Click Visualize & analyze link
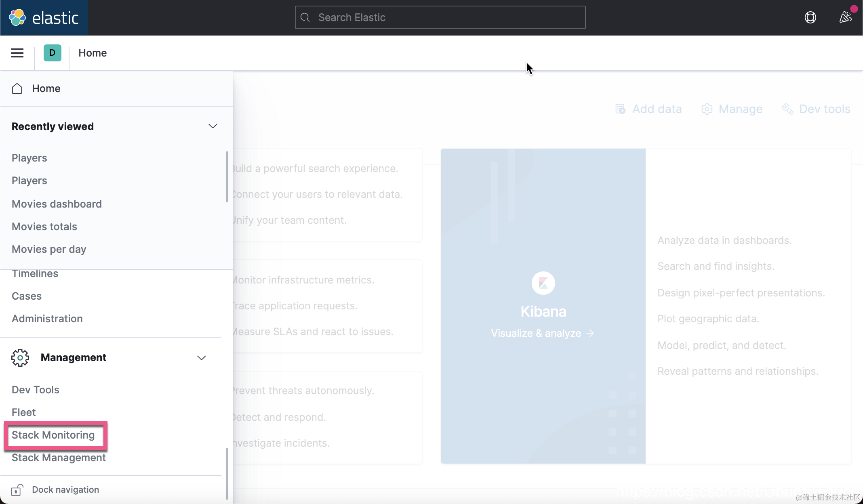 (x=542, y=333)
